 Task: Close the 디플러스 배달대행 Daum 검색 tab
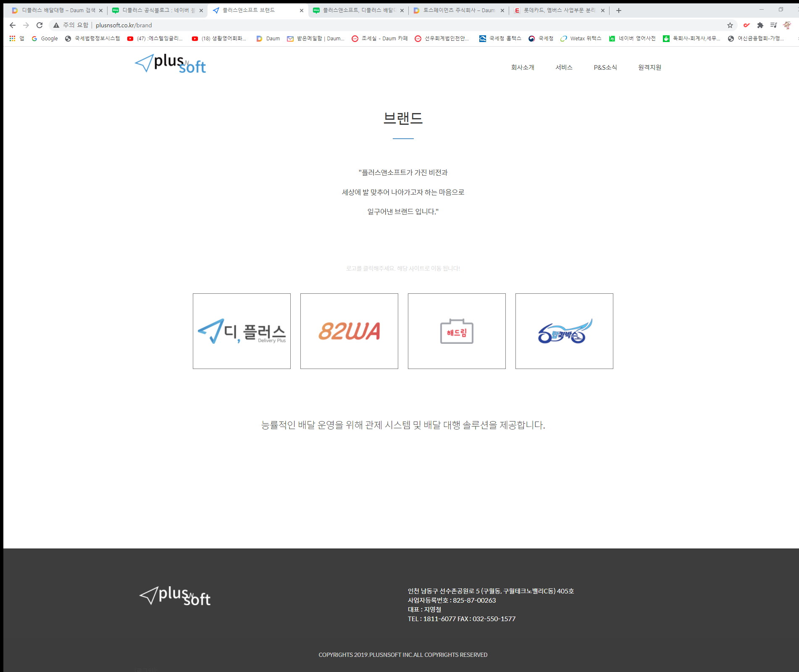click(x=101, y=11)
